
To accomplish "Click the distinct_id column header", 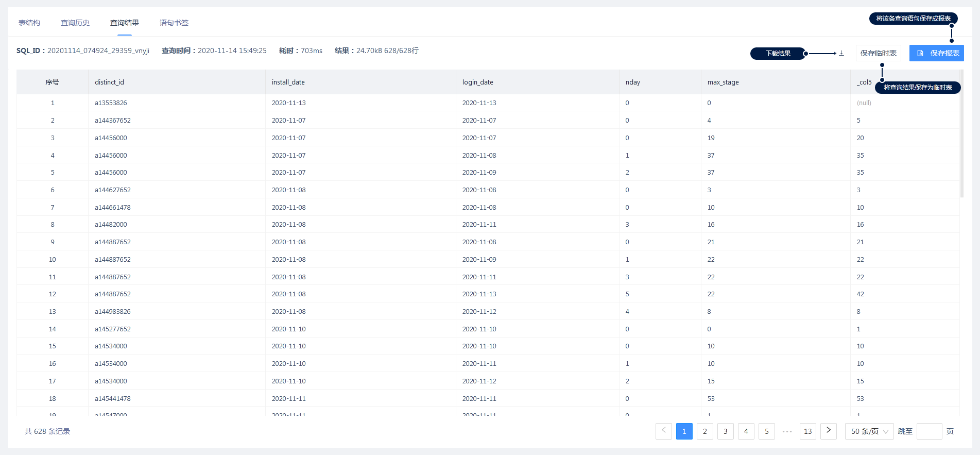I will point(110,82).
